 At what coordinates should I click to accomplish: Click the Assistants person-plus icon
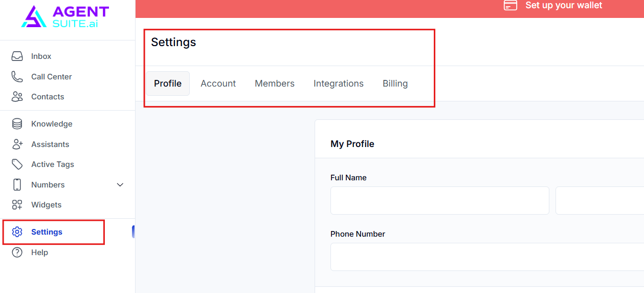pyautogui.click(x=17, y=144)
